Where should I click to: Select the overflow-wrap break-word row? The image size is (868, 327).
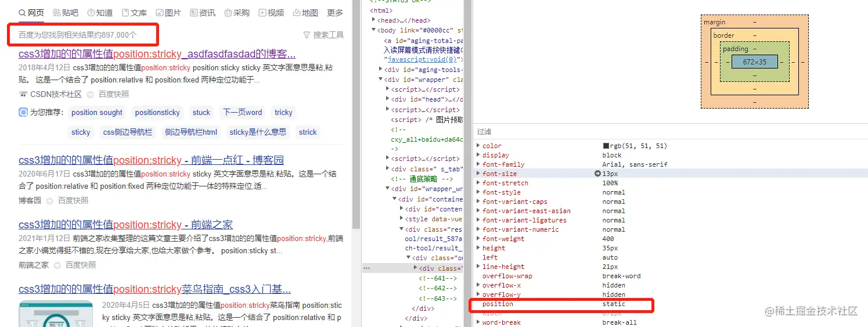(670, 276)
